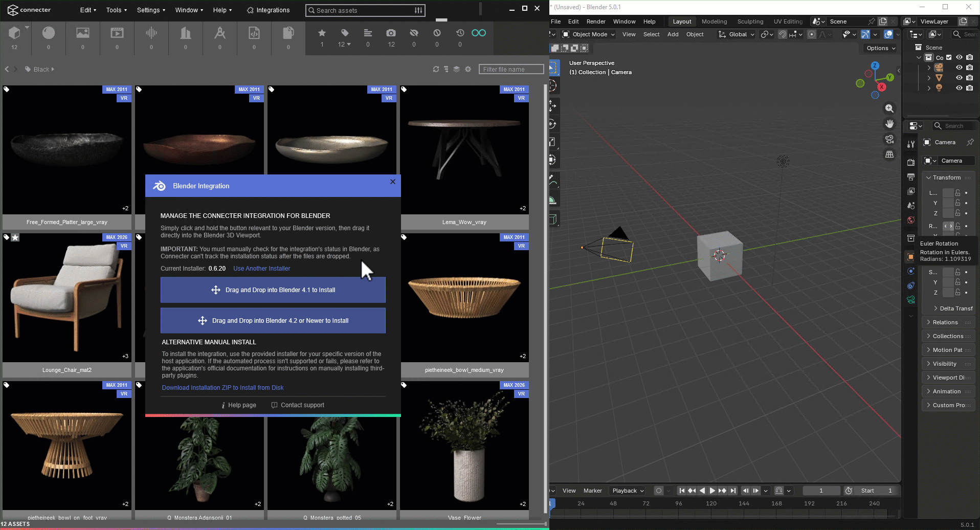Viewport: 980px width, 530px height.
Task: Click Drag and Drop into Blender 4.2 or Newer
Action: 273,321
